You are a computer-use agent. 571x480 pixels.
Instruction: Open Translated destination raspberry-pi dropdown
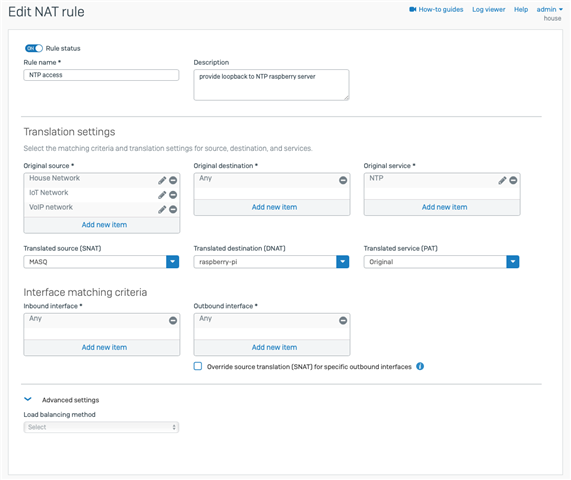[343, 261]
